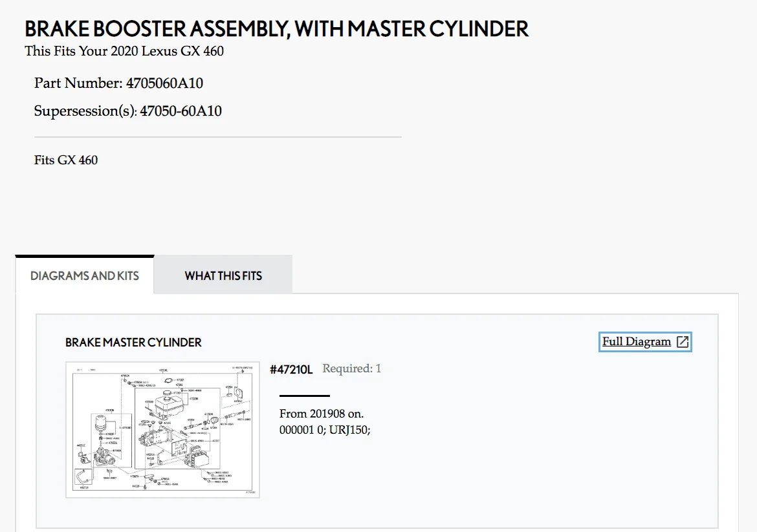Click the square gasket in the diagram
Screen dimensions: 757x532
(237, 393)
